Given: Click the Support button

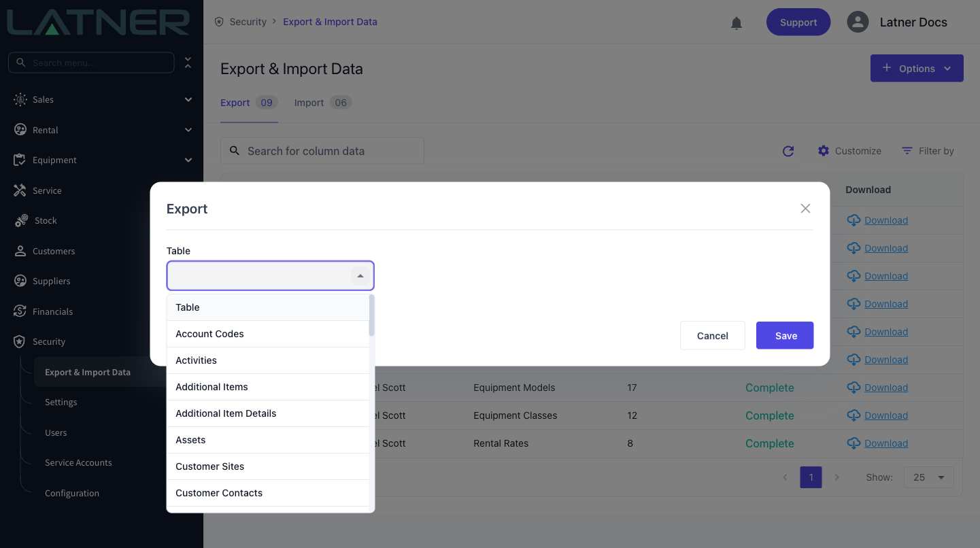Looking at the screenshot, I should click(x=798, y=22).
